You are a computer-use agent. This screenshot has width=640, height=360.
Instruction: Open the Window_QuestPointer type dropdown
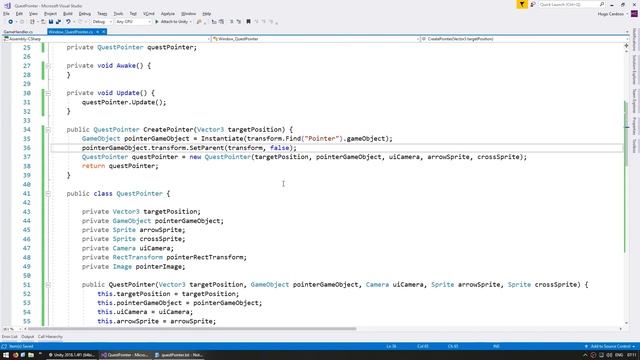click(x=316, y=39)
